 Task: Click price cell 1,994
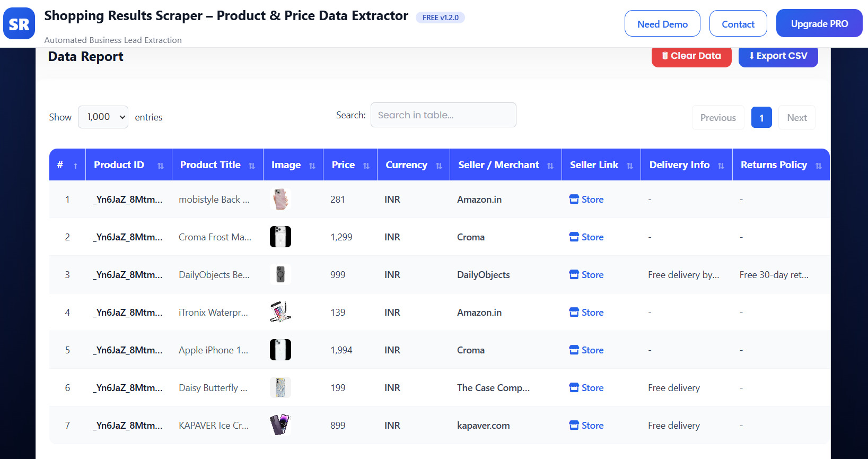341,350
